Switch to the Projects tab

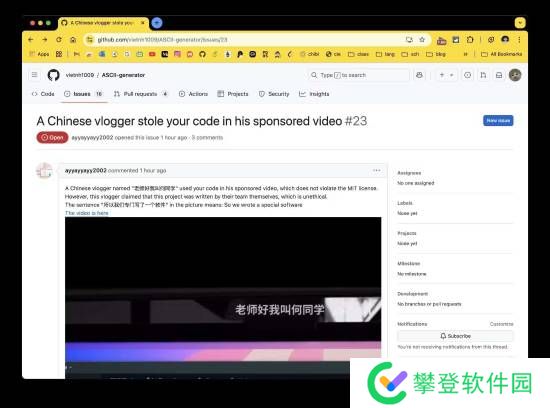pos(233,94)
